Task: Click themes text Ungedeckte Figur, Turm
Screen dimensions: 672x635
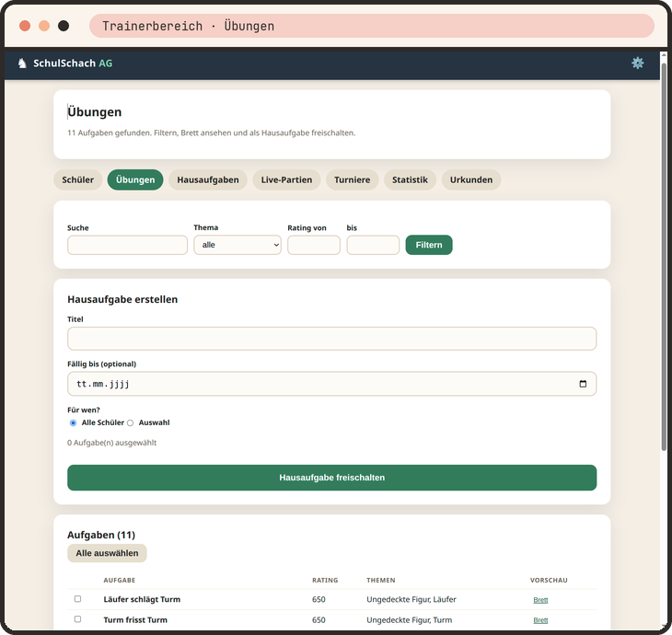Action: pos(409,620)
